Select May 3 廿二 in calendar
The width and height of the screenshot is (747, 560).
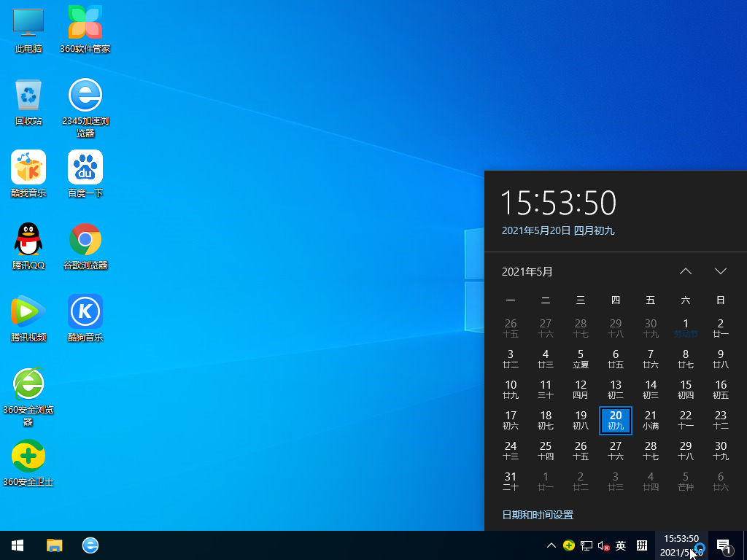pos(511,359)
